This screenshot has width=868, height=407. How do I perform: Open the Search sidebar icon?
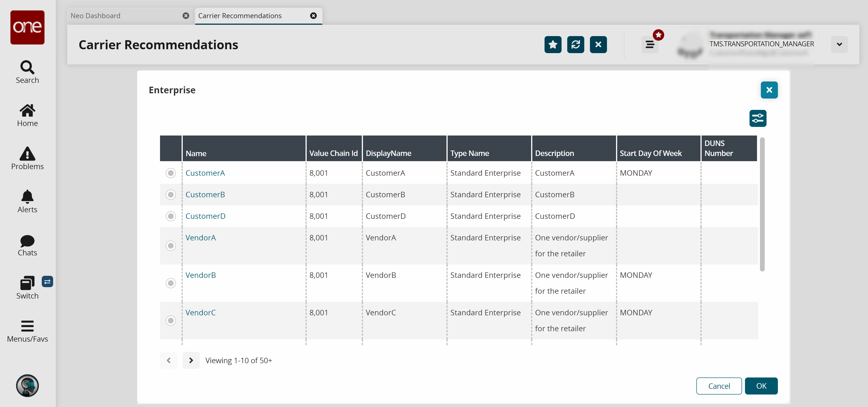[x=27, y=72]
